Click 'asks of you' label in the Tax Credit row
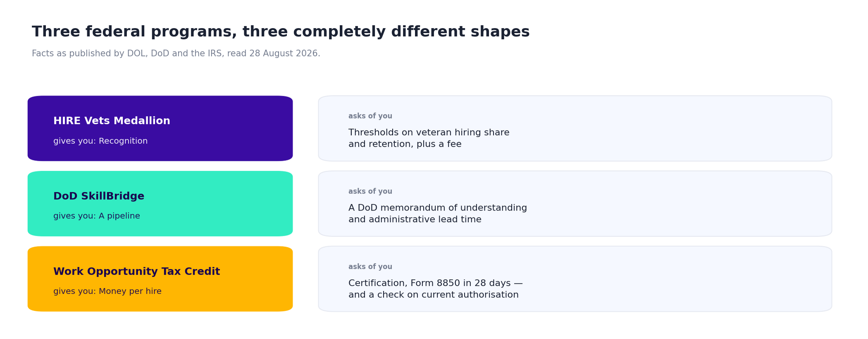Screen dimensions: 868x339 [x=370, y=267]
